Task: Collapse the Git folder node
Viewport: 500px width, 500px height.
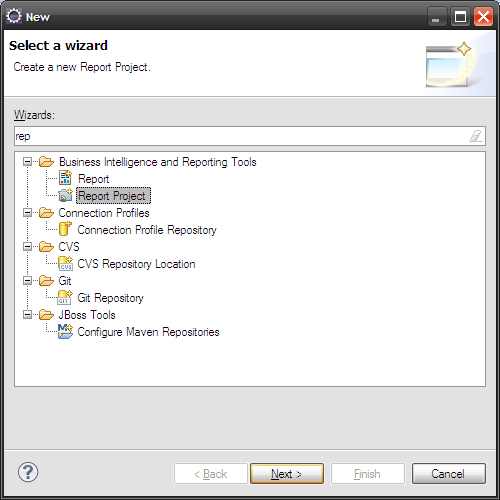Action: pos(27,281)
